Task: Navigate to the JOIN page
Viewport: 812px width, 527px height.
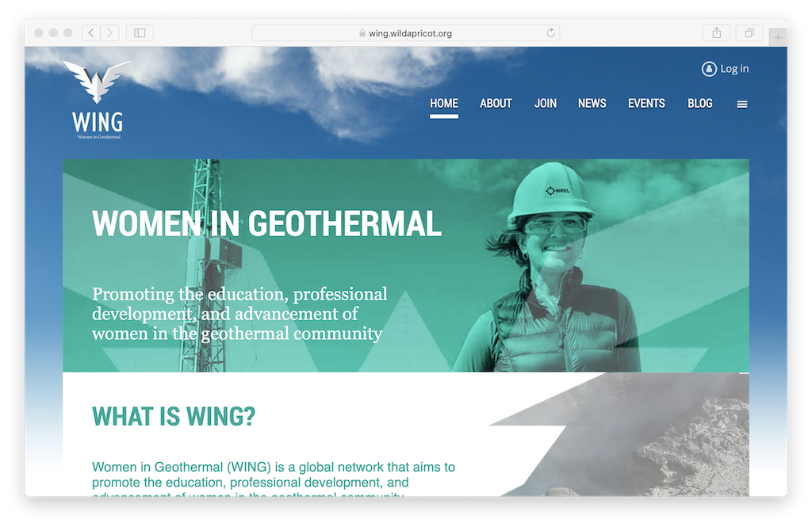Action: click(546, 103)
